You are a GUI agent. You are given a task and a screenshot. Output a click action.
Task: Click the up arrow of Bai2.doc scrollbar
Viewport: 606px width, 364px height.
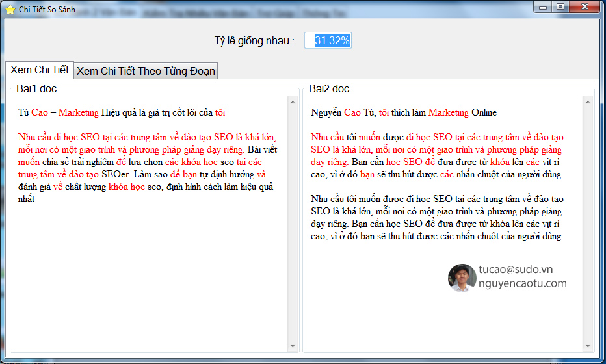[587, 102]
